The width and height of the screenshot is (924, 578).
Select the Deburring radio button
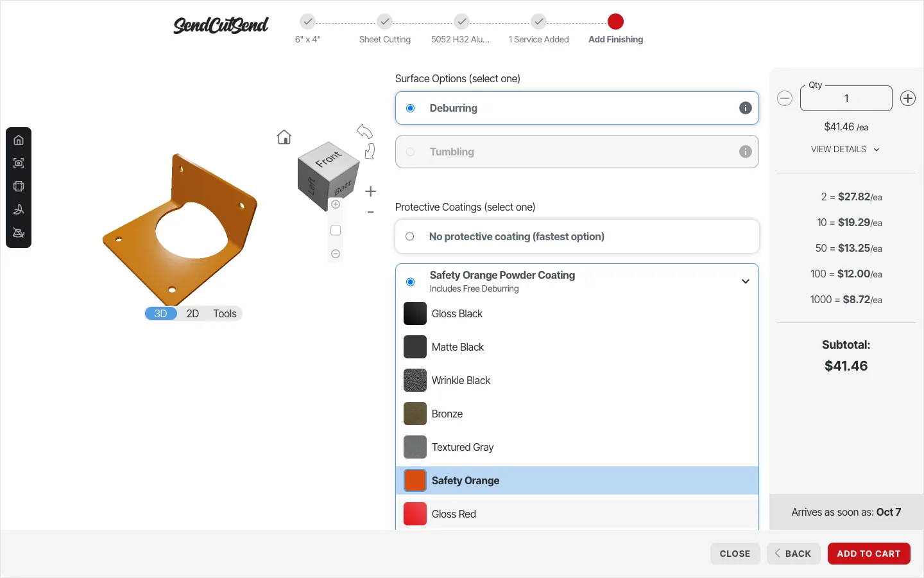pos(411,109)
